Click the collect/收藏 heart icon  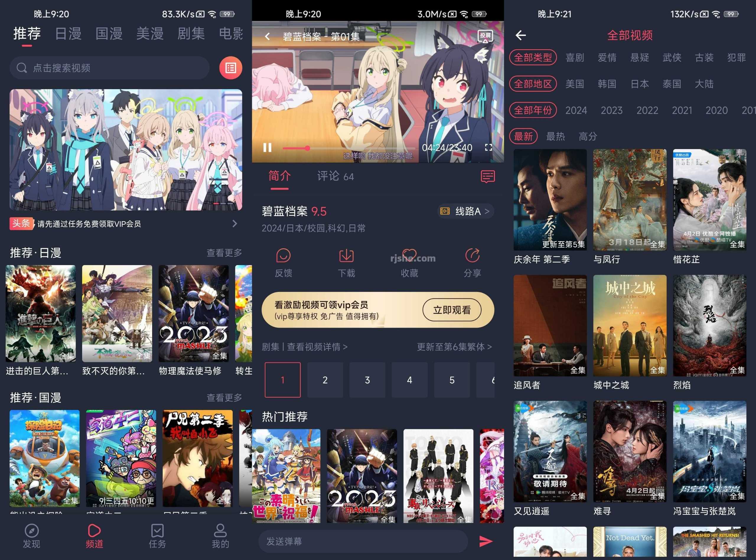click(410, 254)
